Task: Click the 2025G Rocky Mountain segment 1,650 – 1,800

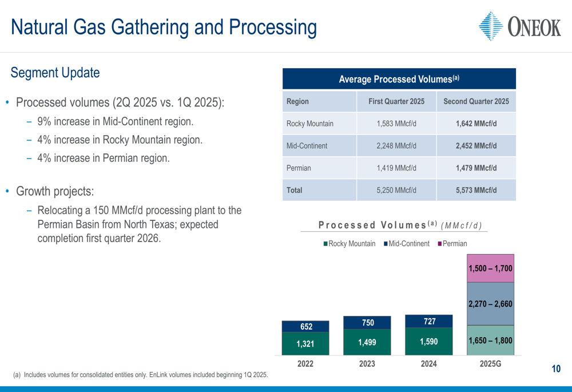Action: (491, 340)
